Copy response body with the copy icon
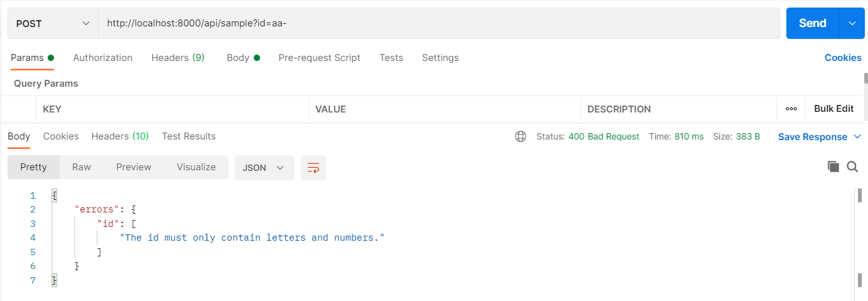This screenshot has height=301, width=868. tap(833, 167)
